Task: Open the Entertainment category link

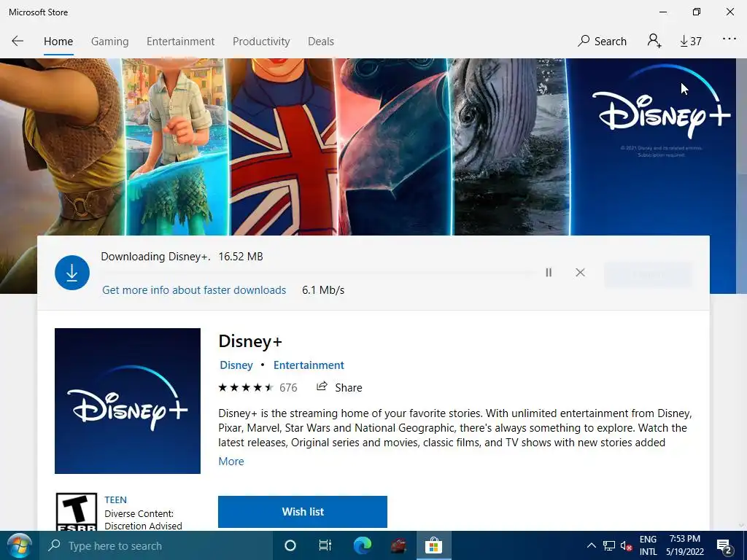Action: pyautogui.click(x=309, y=365)
